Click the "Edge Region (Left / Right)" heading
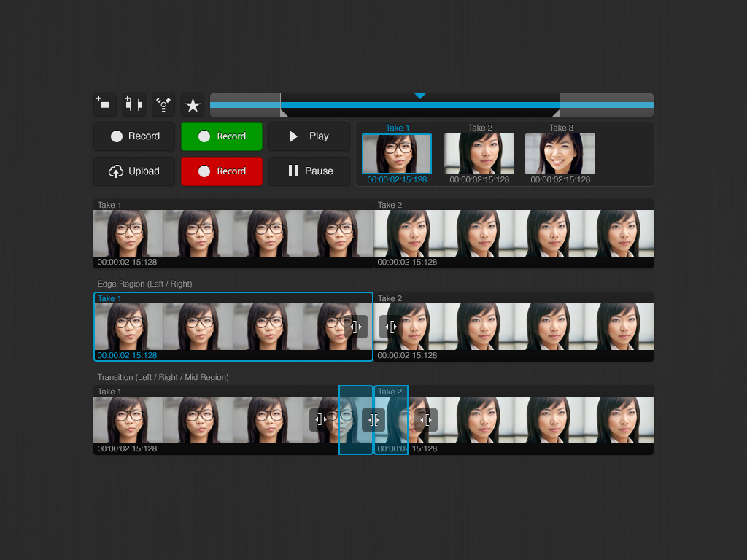Screen dimensions: 747x560 (x=145, y=284)
